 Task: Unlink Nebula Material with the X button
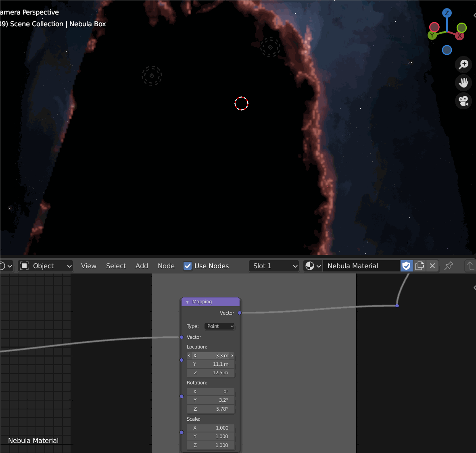click(432, 266)
